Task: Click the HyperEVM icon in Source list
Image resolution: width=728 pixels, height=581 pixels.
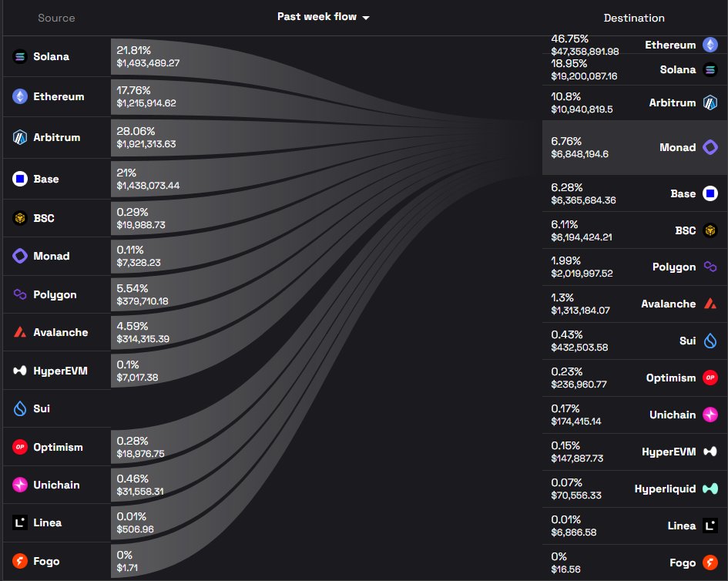Action: tap(20, 371)
